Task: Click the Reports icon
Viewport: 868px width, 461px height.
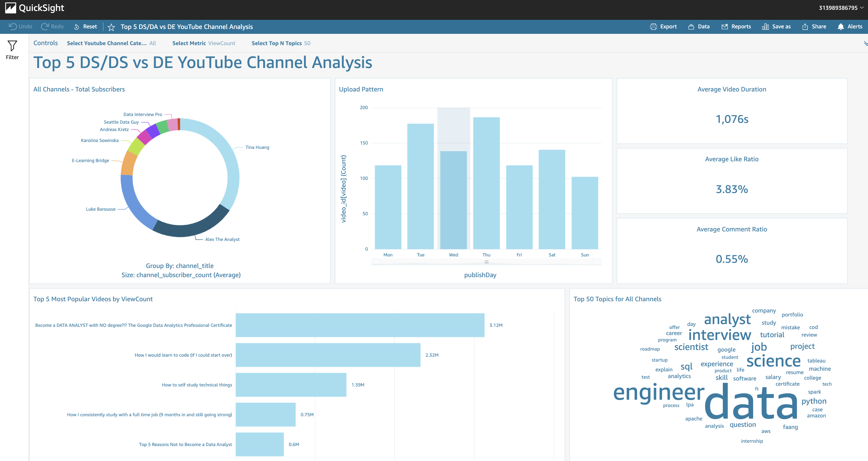Action: click(736, 26)
